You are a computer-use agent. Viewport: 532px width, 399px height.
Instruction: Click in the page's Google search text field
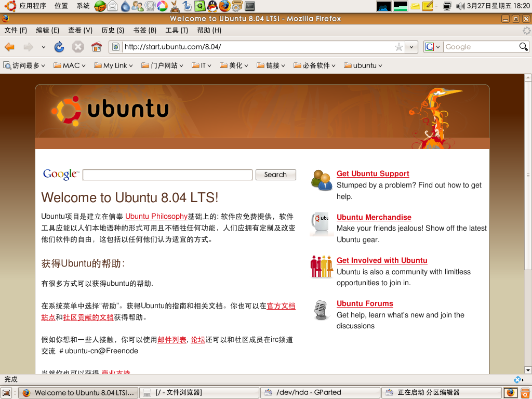pos(167,175)
